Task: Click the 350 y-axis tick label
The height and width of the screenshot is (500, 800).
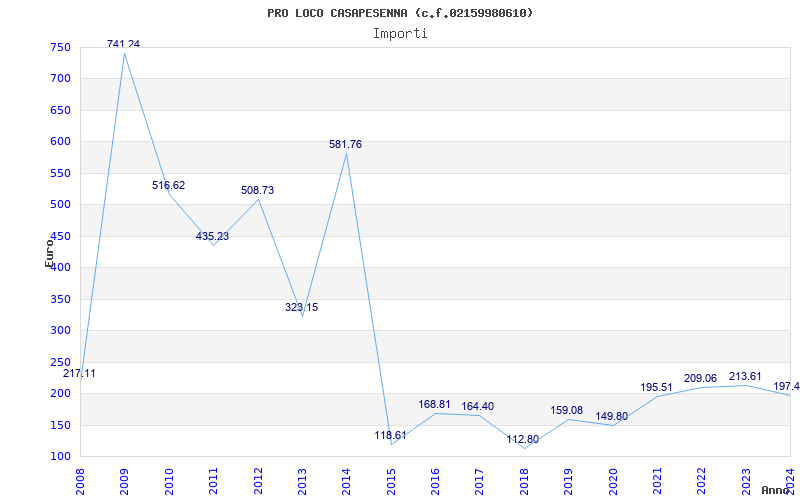Action: click(x=60, y=299)
